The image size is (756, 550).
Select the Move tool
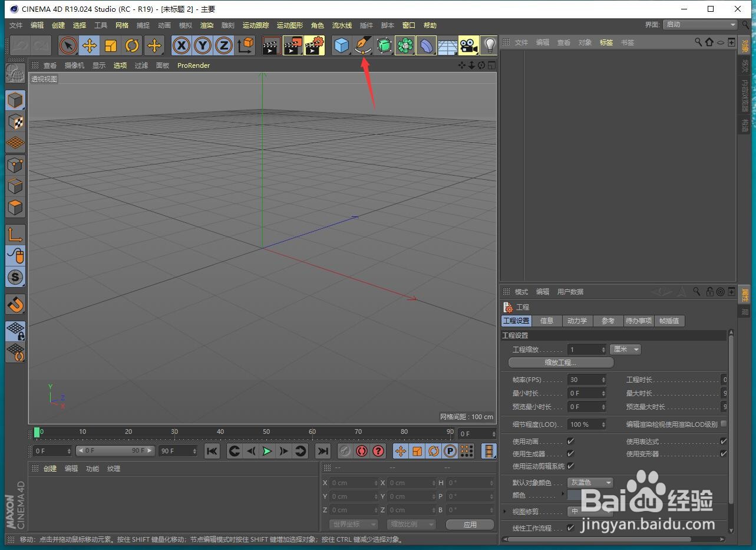coord(90,45)
